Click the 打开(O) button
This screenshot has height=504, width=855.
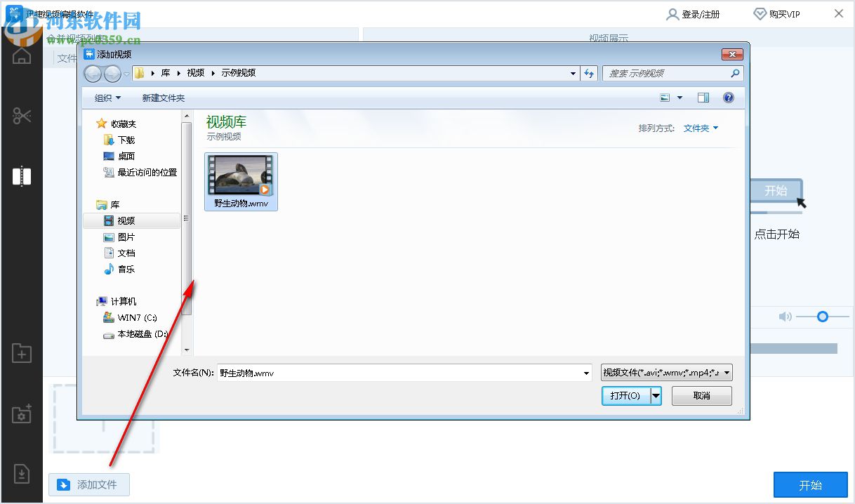point(625,396)
